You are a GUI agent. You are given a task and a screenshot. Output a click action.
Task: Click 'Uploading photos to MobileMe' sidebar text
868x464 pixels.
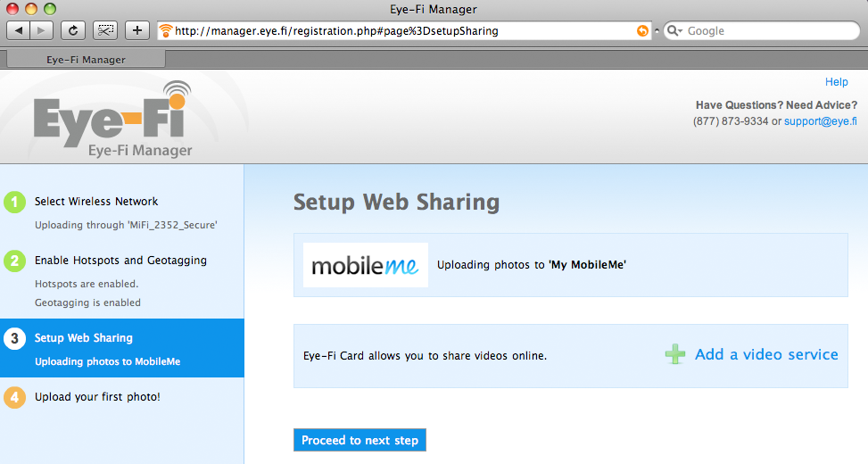pos(107,361)
